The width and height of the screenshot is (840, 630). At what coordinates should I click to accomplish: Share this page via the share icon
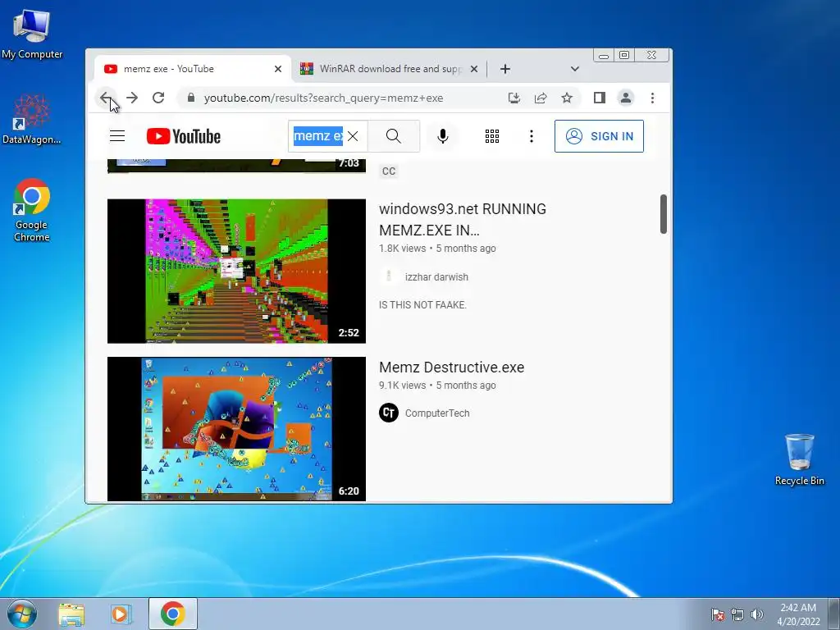541,98
